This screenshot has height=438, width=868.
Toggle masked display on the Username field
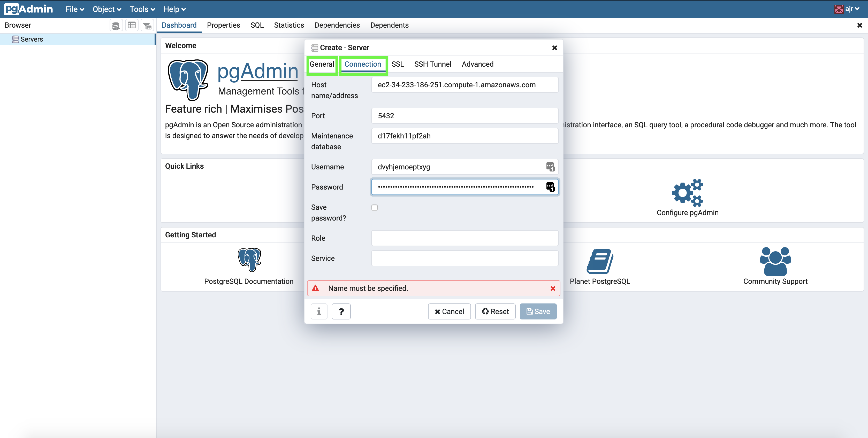coord(551,167)
